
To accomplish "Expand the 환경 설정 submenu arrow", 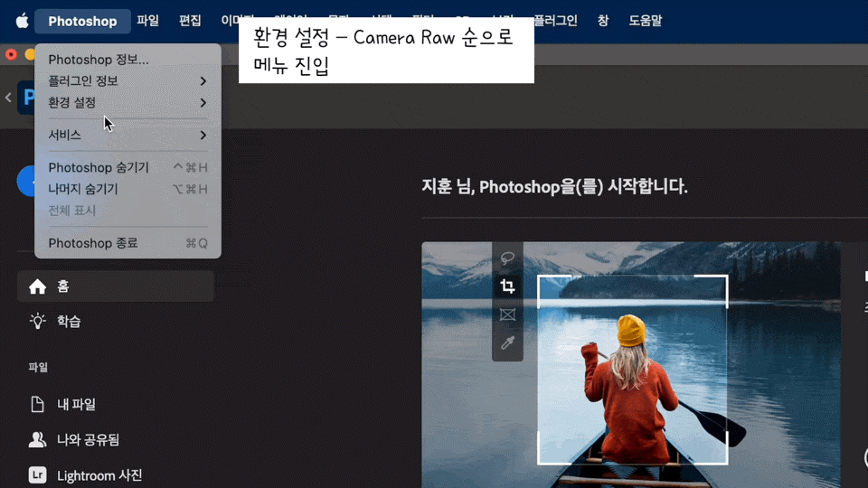I will tap(203, 103).
